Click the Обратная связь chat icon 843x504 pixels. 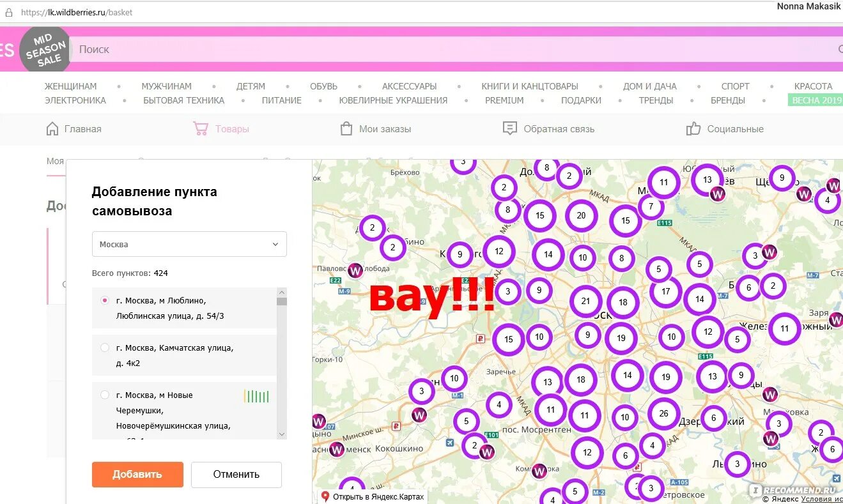510,129
